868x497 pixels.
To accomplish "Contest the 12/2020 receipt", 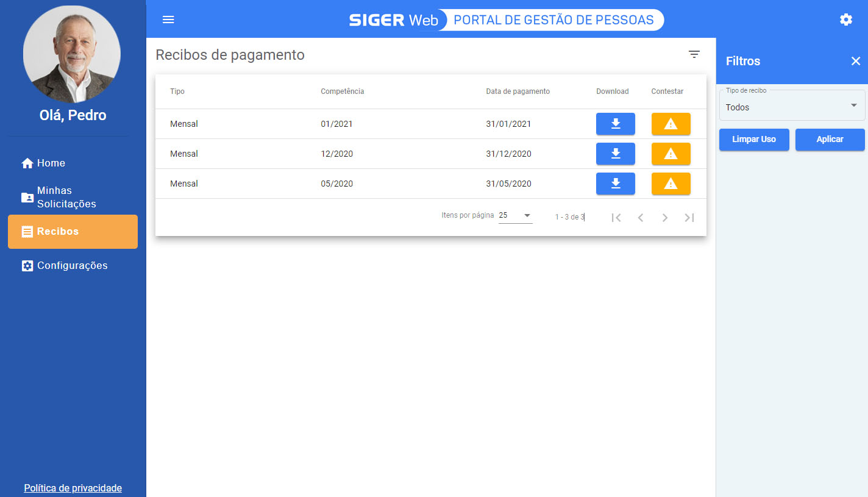I will coord(671,154).
